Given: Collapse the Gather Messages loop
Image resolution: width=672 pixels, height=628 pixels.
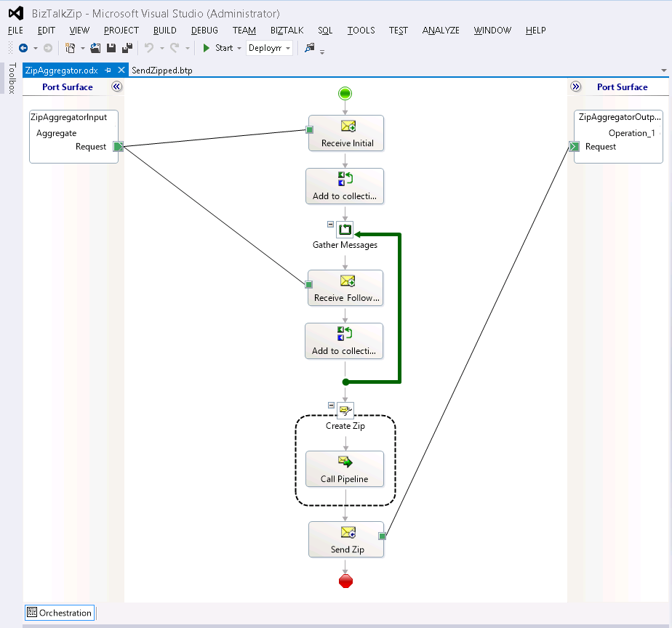Looking at the screenshot, I should pos(330,224).
